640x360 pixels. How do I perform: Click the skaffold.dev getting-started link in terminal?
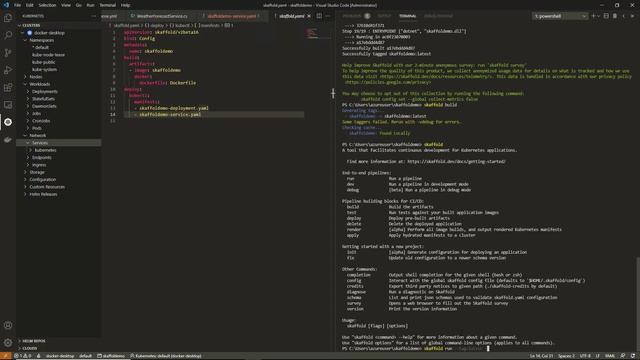pos(456,162)
